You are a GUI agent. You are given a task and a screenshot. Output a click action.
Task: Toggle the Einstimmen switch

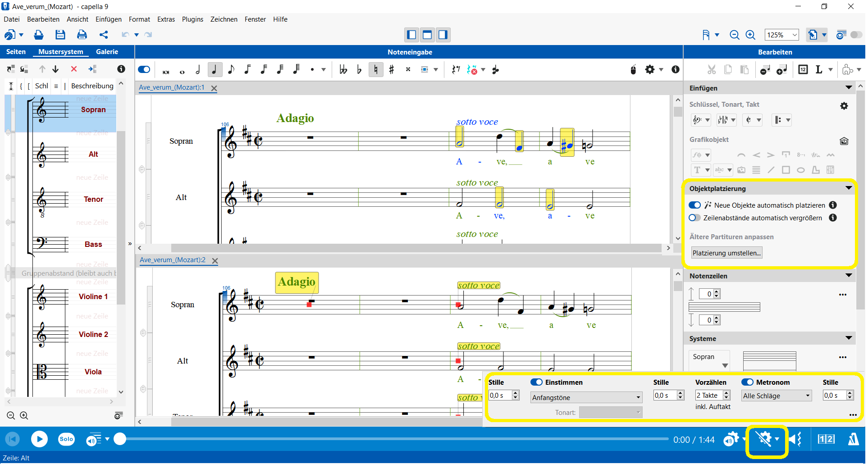536,382
